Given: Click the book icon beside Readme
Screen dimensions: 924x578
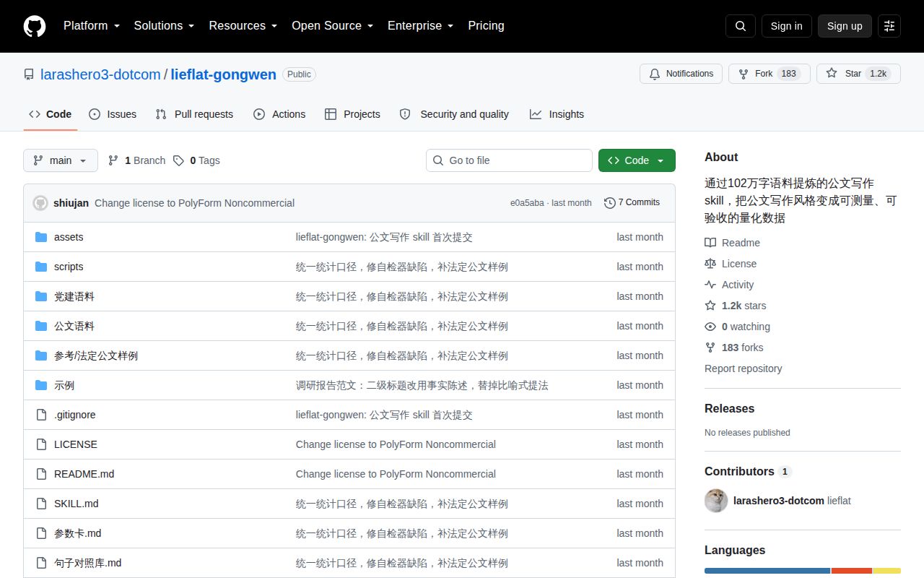Looking at the screenshot, I should tap(710, 243).
